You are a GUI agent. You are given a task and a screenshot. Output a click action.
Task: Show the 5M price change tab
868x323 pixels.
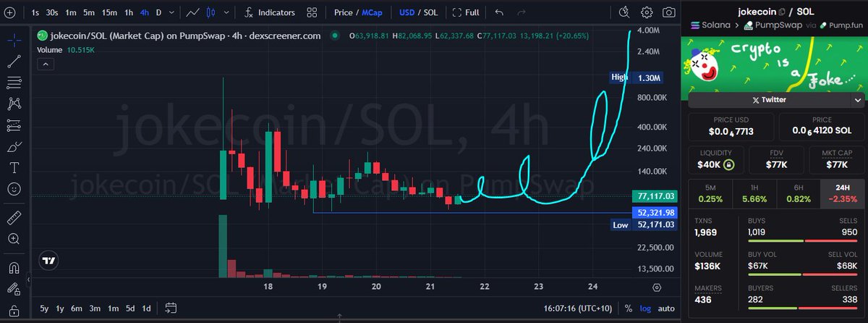click(x=710, y=193)
